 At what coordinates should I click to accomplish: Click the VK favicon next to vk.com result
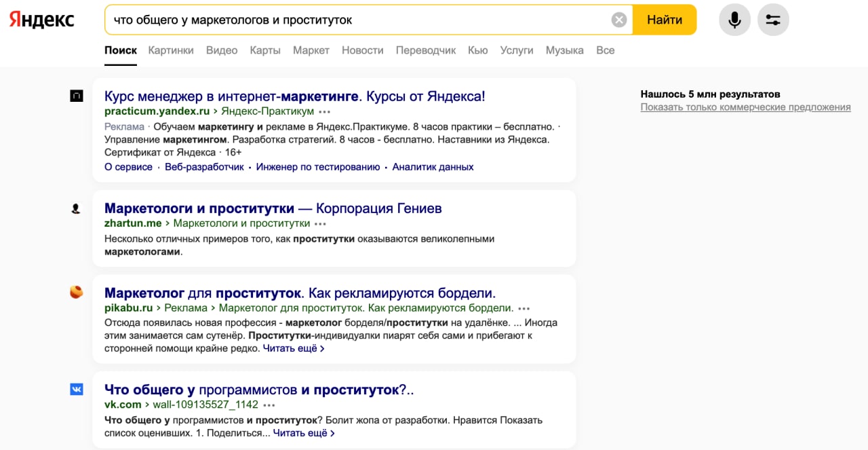(77, 390)
